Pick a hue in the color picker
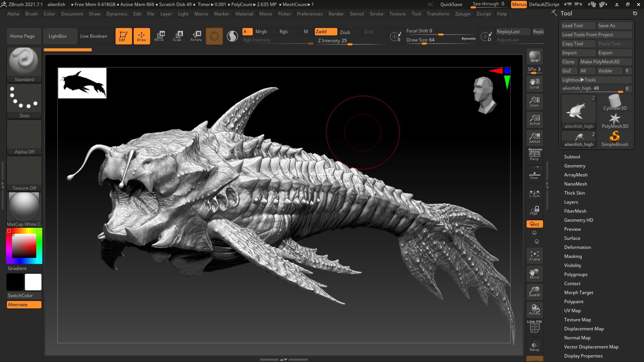 [24, 246]
